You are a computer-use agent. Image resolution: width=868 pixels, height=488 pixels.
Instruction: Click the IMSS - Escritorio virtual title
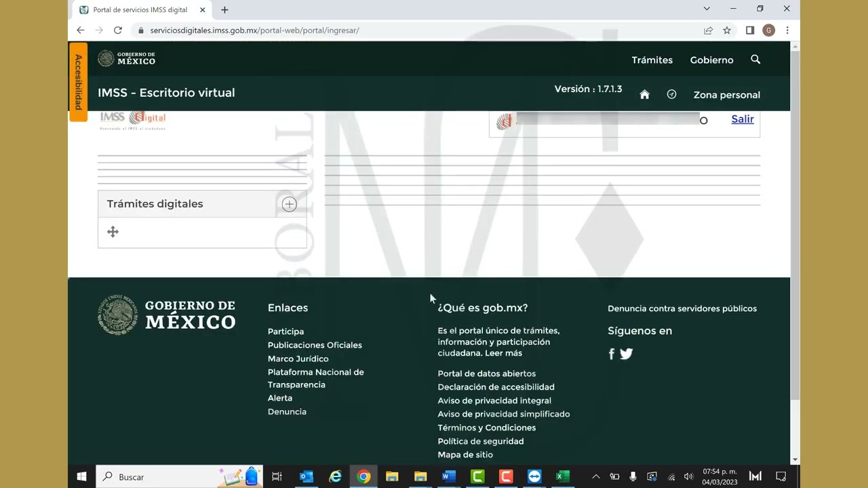166,93
